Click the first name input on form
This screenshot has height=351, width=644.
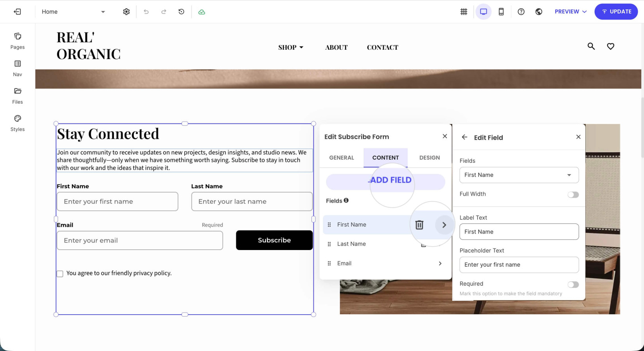pyautogui.click(x=117, y=202)
